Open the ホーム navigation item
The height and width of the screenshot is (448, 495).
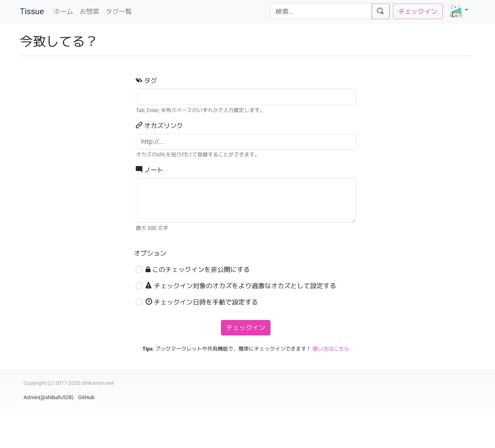click(63, 11)
